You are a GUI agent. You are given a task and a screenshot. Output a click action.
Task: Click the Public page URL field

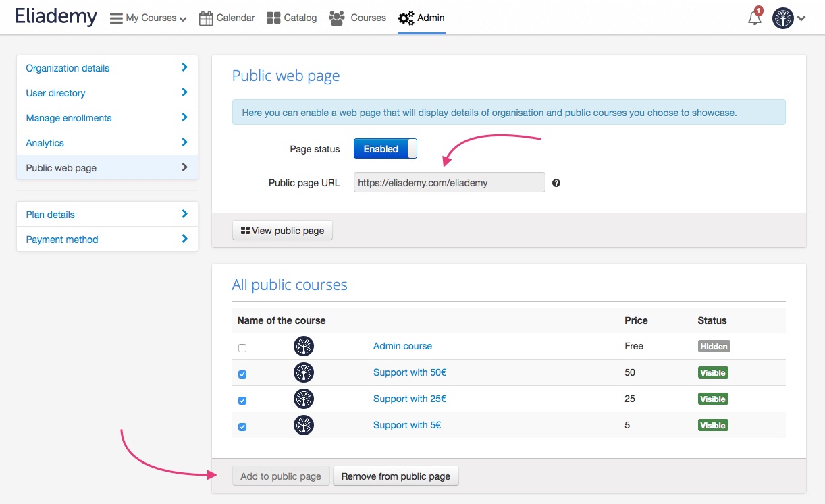449,183
